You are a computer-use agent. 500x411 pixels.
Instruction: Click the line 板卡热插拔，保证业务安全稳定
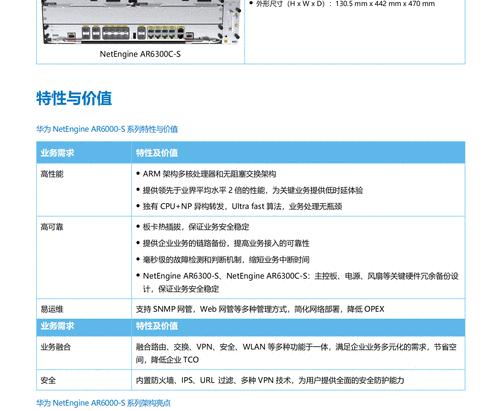point(196,227)
